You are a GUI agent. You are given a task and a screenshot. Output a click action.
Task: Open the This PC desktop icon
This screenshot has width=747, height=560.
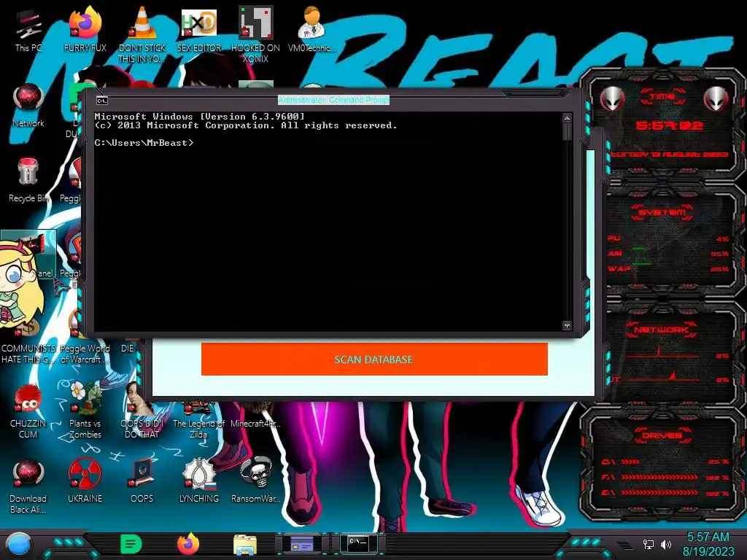coord(28,31)
